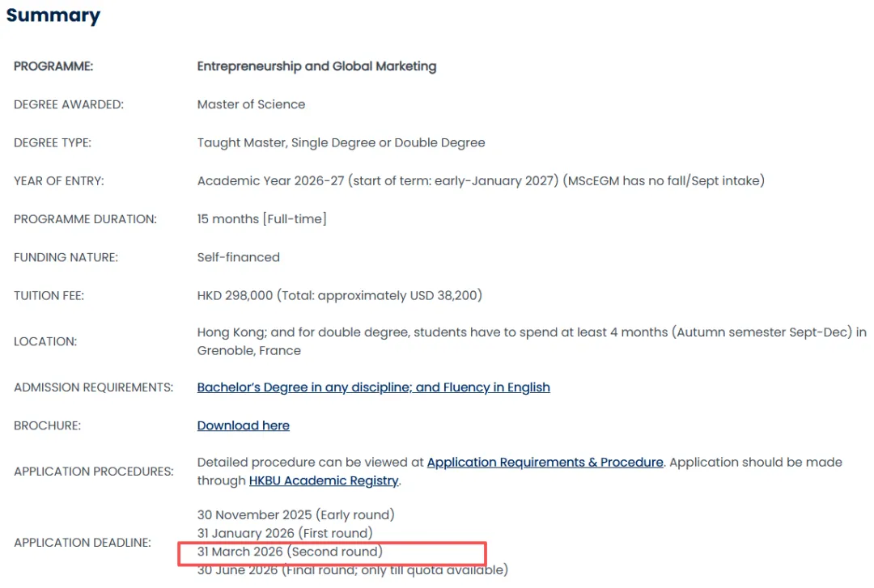Click the Download here brochure link
This screenshot has height=588, width=874.
tap(243, 425)
